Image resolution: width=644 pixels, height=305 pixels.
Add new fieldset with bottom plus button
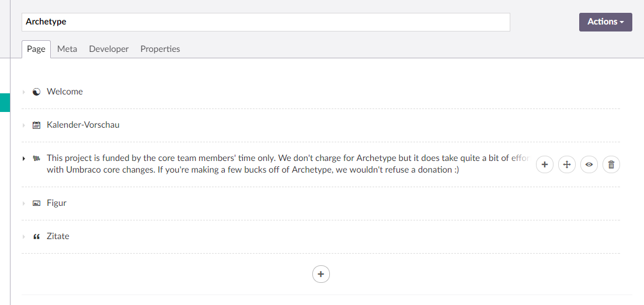click(321, 274)
